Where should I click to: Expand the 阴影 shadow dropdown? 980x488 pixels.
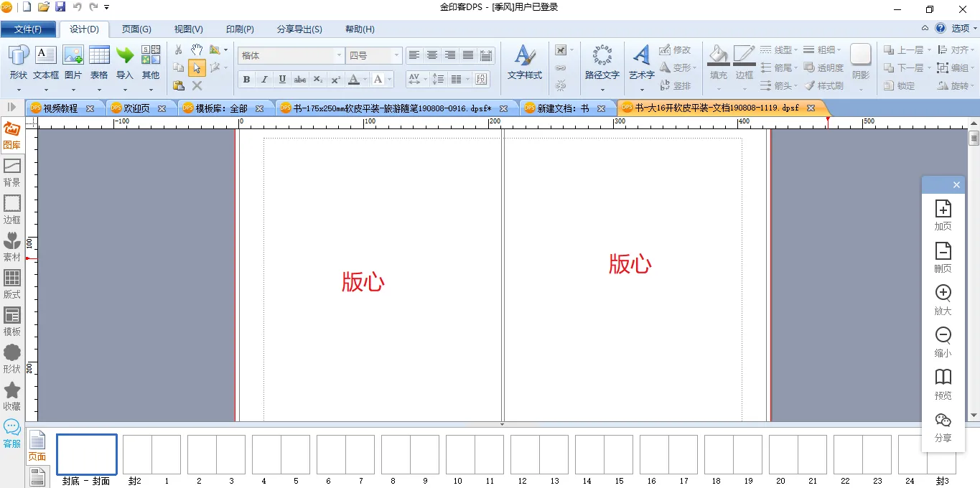pyautogui.click(x=861, y=88)
